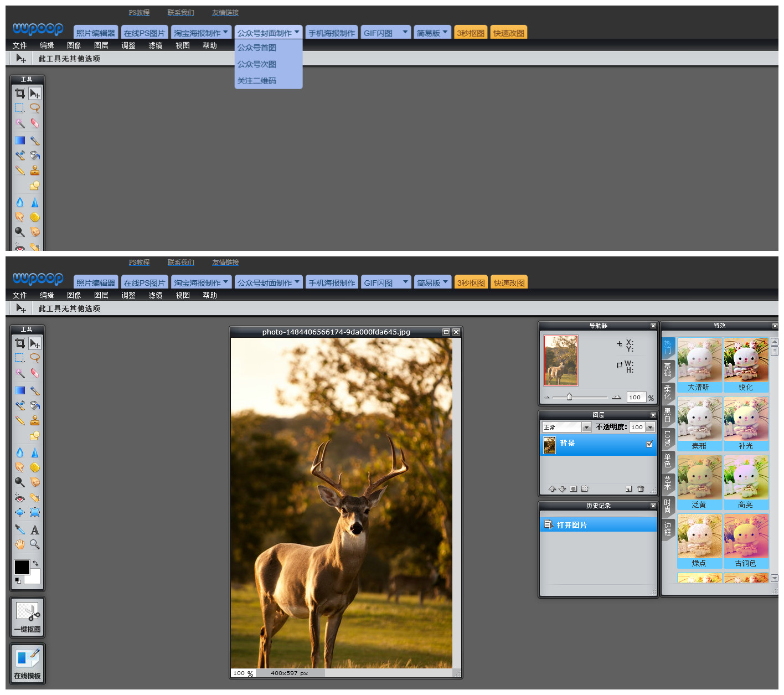Add a layer mask in 图层 panel
The width and height of the screenshot is (784, 695).
coord(574,489)
